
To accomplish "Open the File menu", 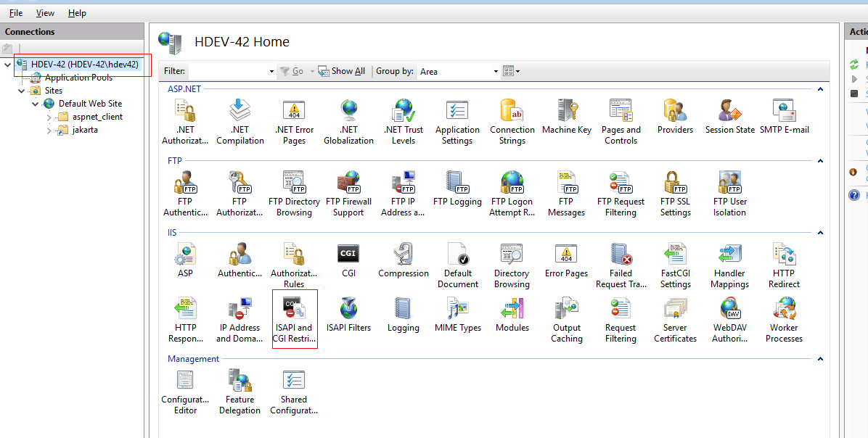I will pyautogui.click(x=16, y=13).
